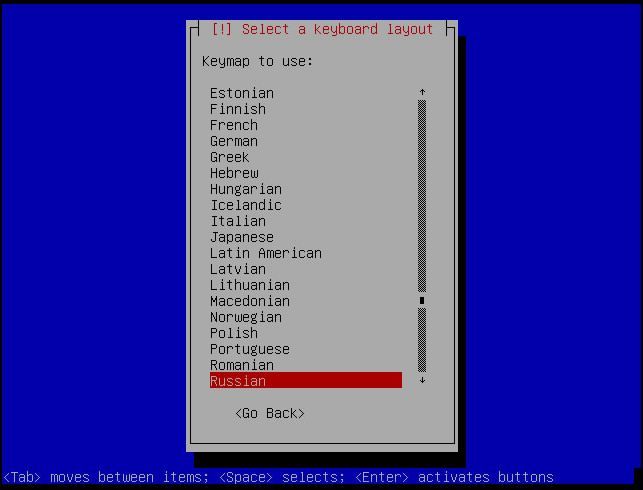Pick Polish from the keymap list
This screenshot has width=643, height=490.
pos(234,333)
